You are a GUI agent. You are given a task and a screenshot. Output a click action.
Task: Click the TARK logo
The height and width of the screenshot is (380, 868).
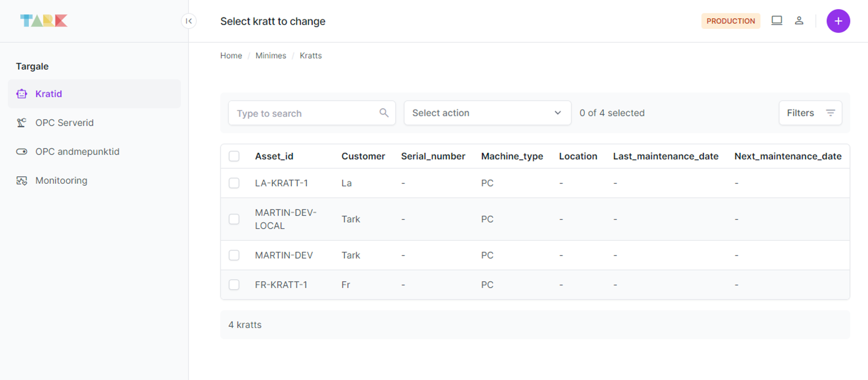coord(44,21)
